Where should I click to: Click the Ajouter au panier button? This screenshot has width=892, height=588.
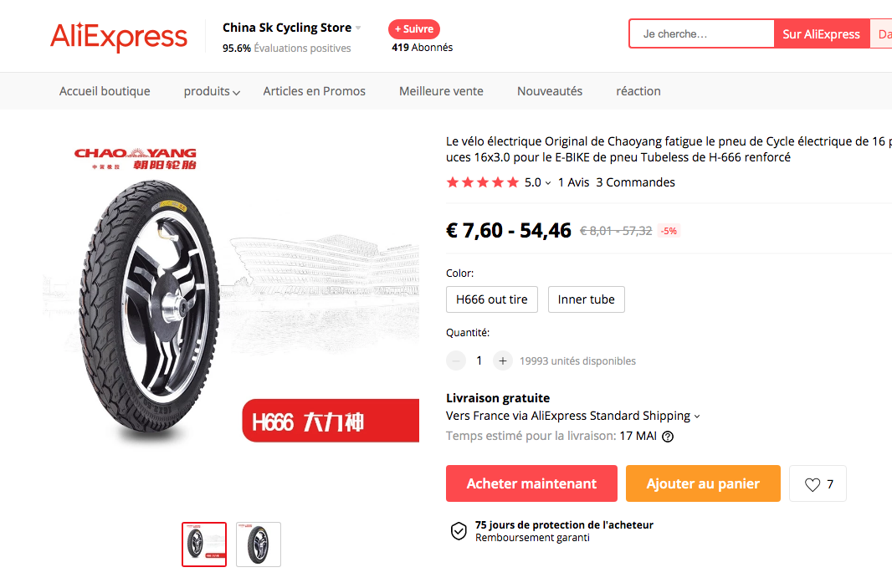[x=703, y=483]
